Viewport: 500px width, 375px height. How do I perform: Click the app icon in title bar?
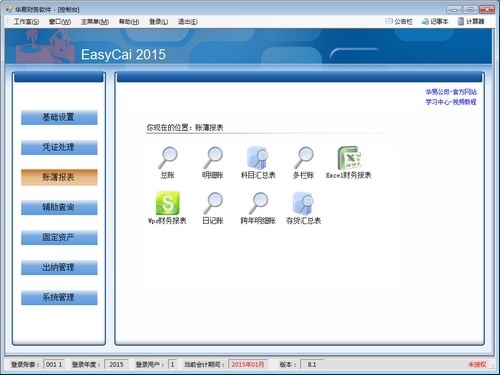9,9
